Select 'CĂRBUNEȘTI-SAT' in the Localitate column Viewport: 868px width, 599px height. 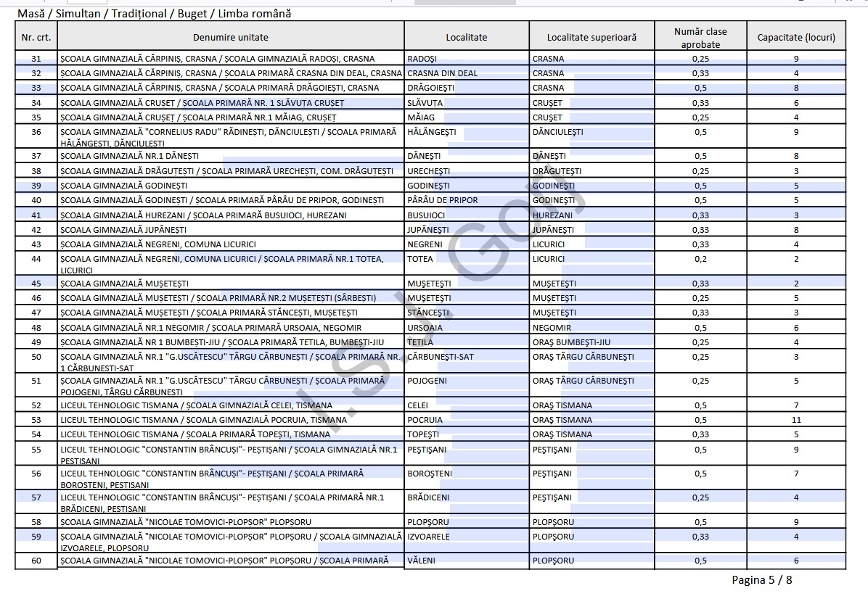click(x=441, y=357)
